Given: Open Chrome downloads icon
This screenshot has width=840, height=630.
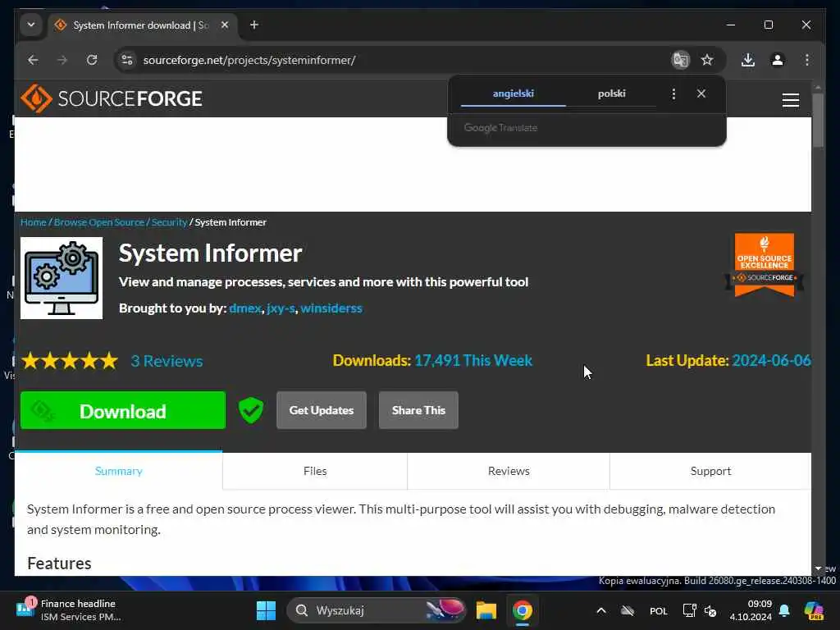Looking at the screenshot, I should click(x=748, y=60).
